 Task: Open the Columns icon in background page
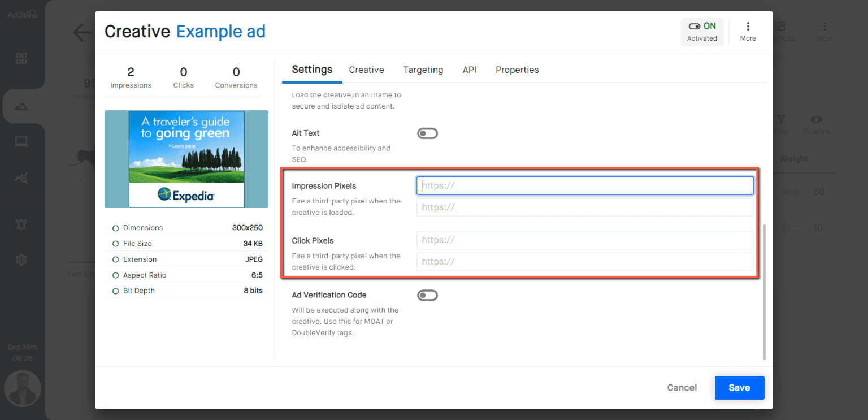pos(816,125)
